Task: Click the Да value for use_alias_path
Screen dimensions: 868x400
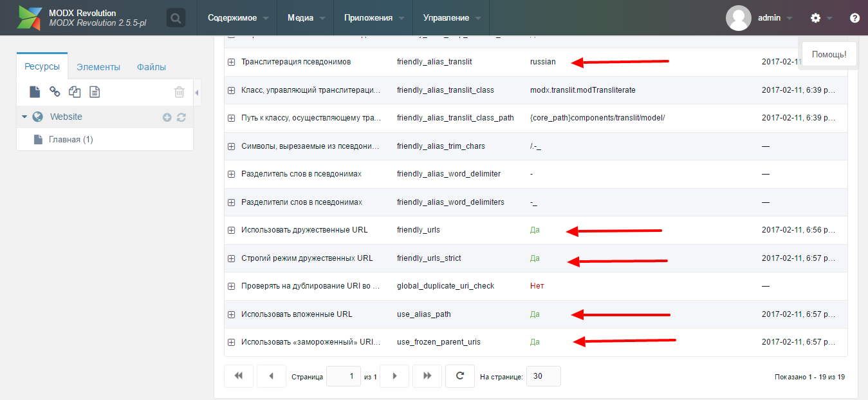Action: coord(535,314)
